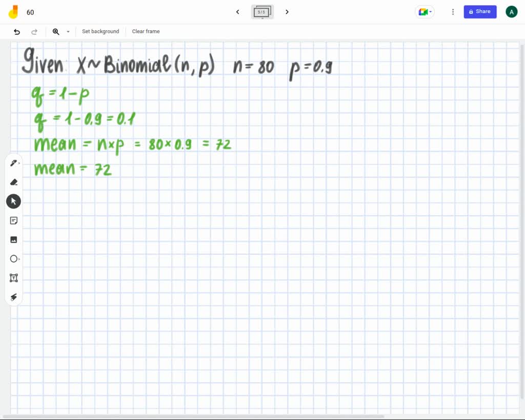Open the Text box tool
Viewport: 525px width, 420px height.
click(x=14, y=278)
